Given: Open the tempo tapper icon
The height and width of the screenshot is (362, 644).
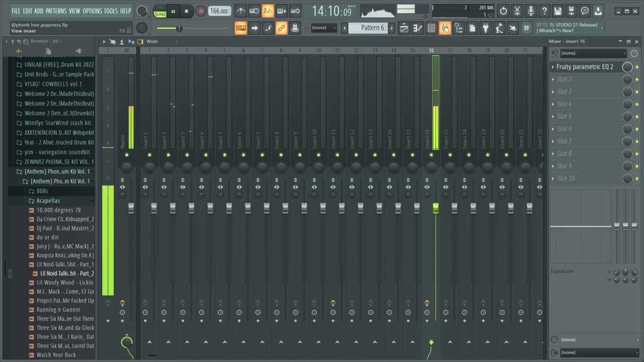Looking at the screenshot, I should click(x=499, y=28).
